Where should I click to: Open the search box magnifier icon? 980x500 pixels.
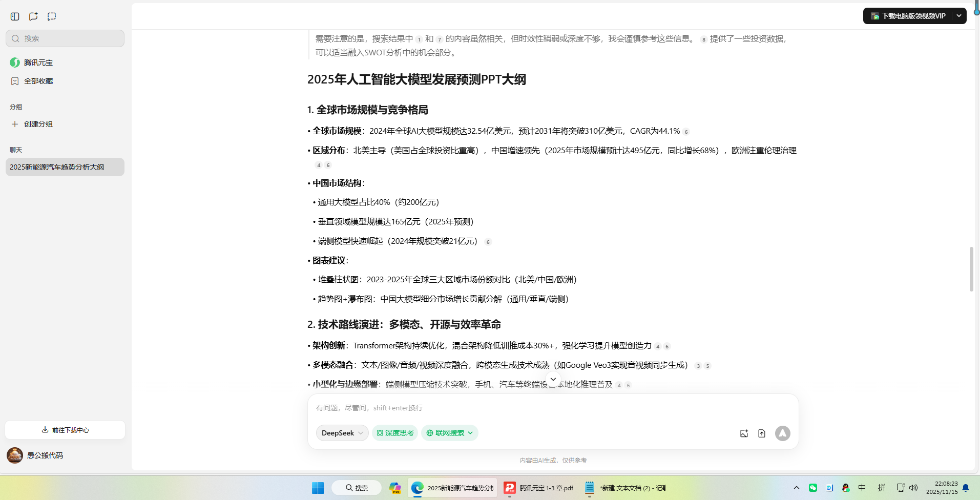tap(15, 38)
